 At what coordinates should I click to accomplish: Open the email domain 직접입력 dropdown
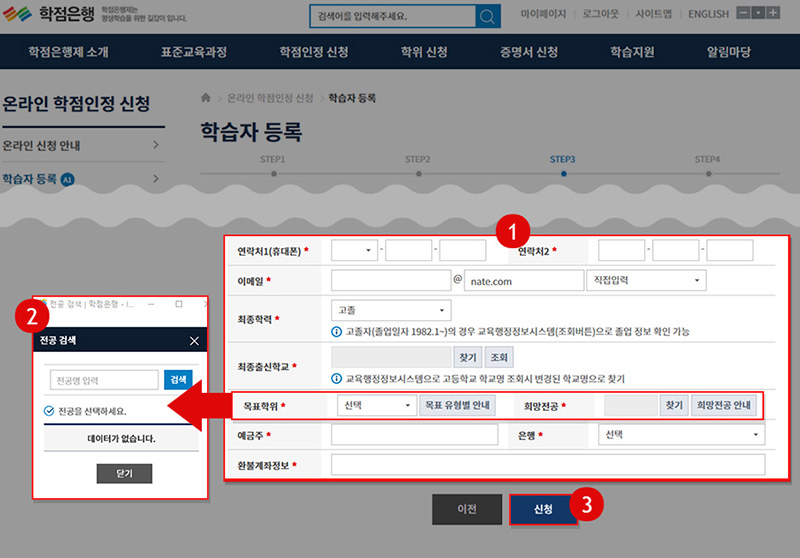click(x=646, y=281)
